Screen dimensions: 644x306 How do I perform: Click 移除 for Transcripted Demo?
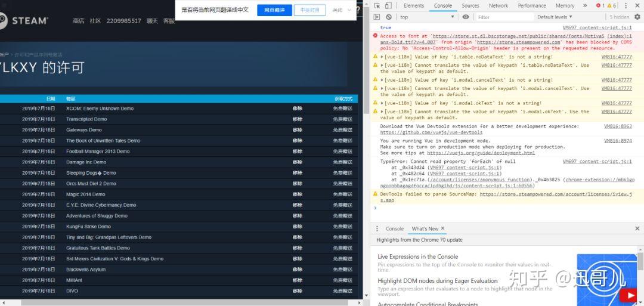(x=298, y=119)
